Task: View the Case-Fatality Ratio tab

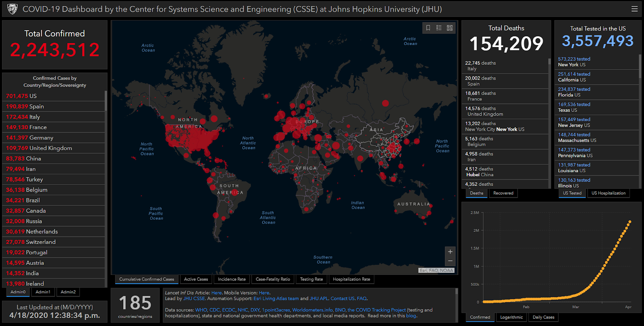Action: coord(273,279)
